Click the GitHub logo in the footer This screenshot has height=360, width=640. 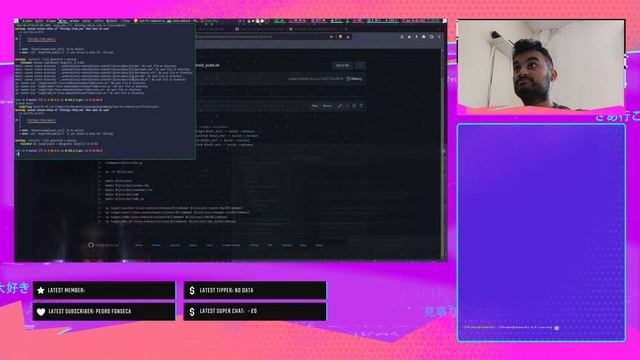pyautogui.click(x=91, y=245)
